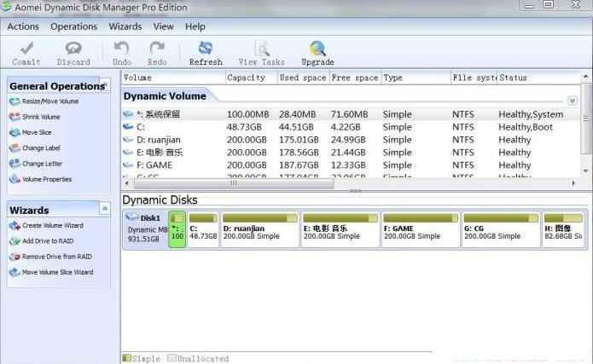Click the Discard toolbar icon
Viewport: 593px width, 364px height.
pos(73,49)
